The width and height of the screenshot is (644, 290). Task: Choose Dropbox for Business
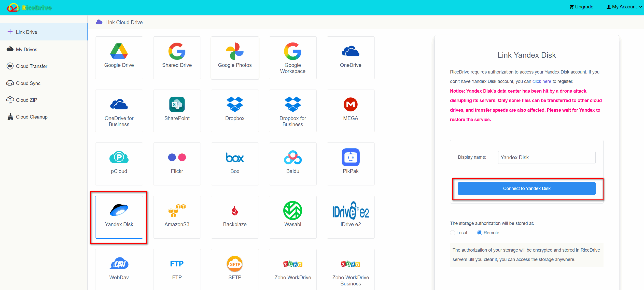[293, 111]
